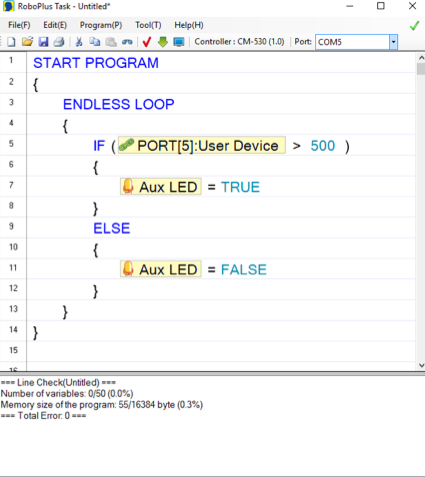Click the Copy icon in toolbar
Viewport: 425px width, 477px height.
pos(95,42)
